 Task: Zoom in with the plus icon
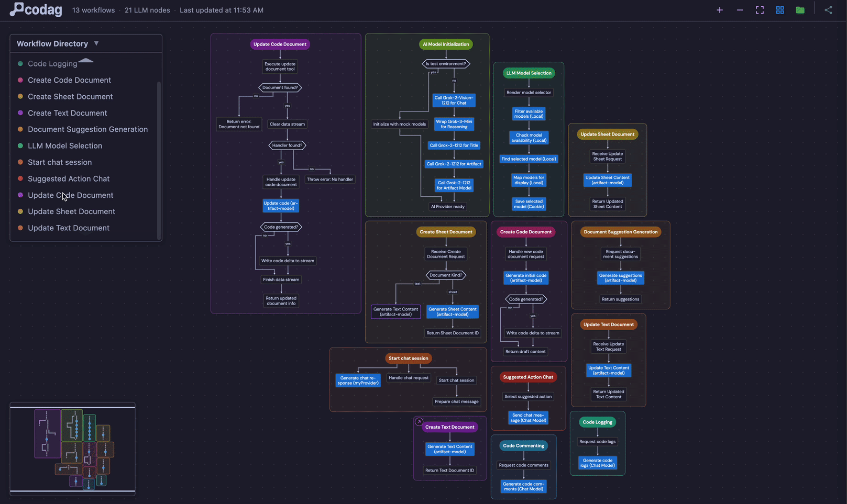[x=720, y=10]
